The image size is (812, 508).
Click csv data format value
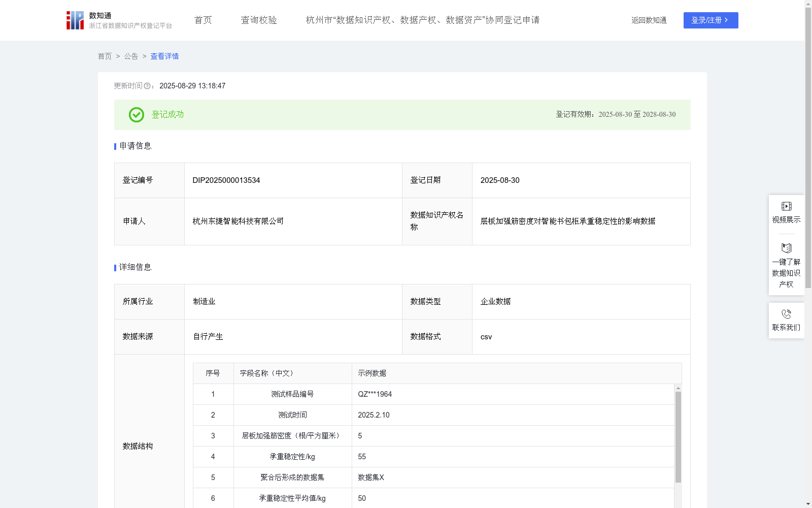click(x=486, y=337)
